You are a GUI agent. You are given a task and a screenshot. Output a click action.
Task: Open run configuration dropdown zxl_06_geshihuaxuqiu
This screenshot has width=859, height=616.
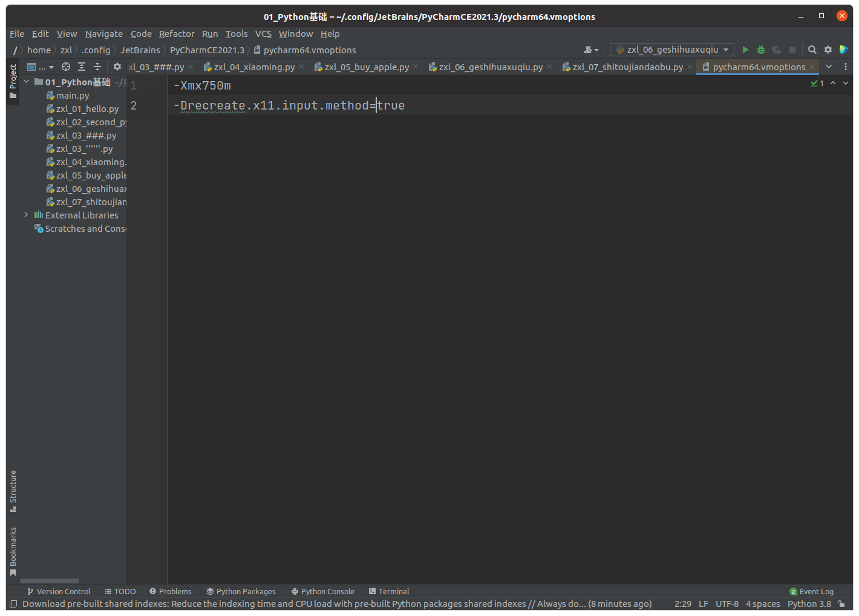coord(672,50)
